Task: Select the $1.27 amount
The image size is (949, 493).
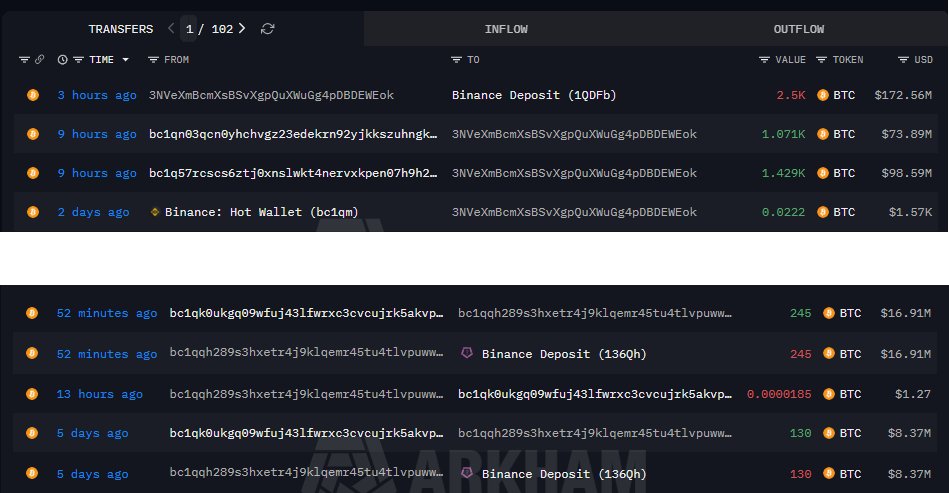Action: pyautogui.click(x=913, y=394)
